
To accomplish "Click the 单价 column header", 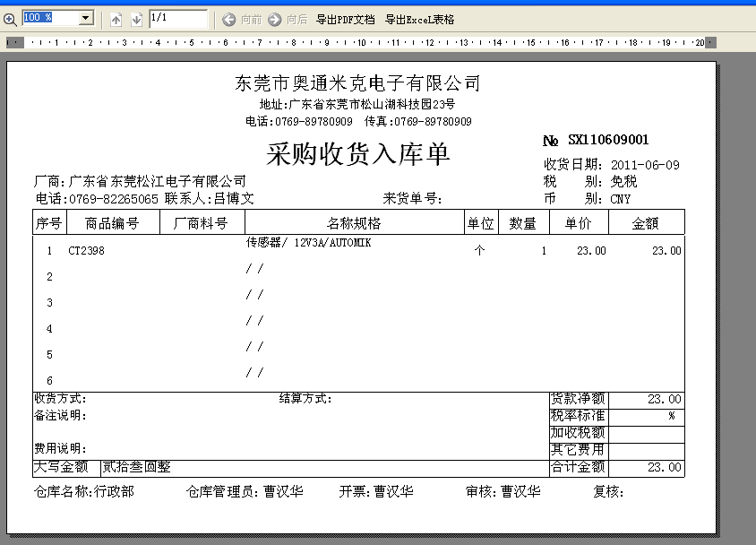I will click(x=578, y=223).
